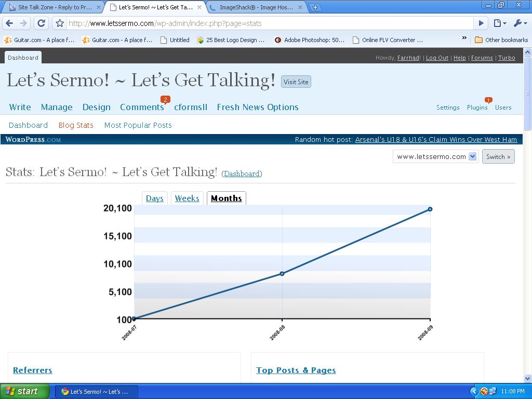Open the Untitled bookmark

coord(175,40)
